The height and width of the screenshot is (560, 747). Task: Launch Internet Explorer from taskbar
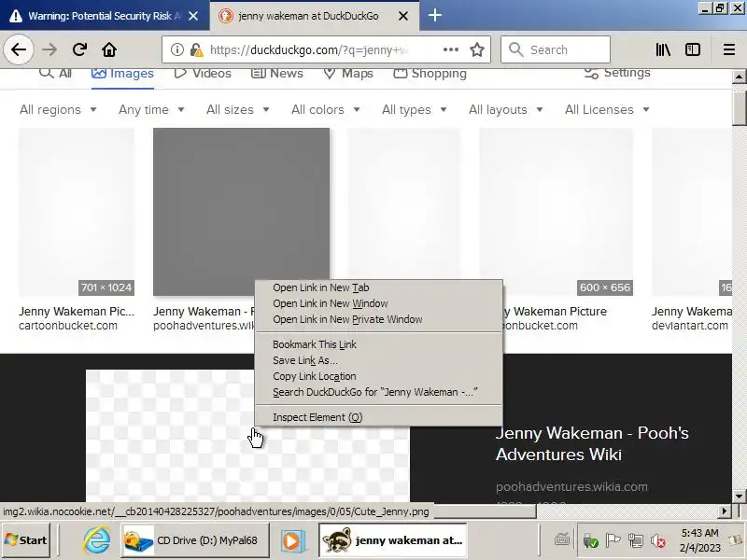click(x=97, y=540)
